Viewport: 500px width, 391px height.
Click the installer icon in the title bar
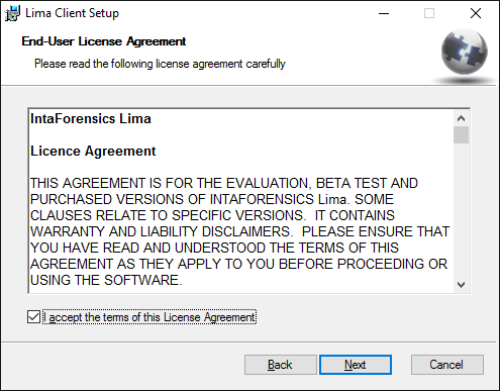click(x=12, y=13)
